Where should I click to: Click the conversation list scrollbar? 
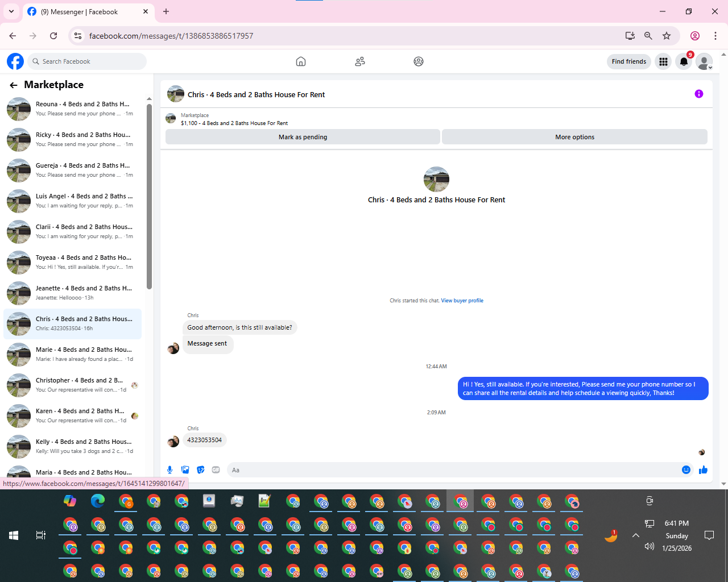[x=149, y=196]
